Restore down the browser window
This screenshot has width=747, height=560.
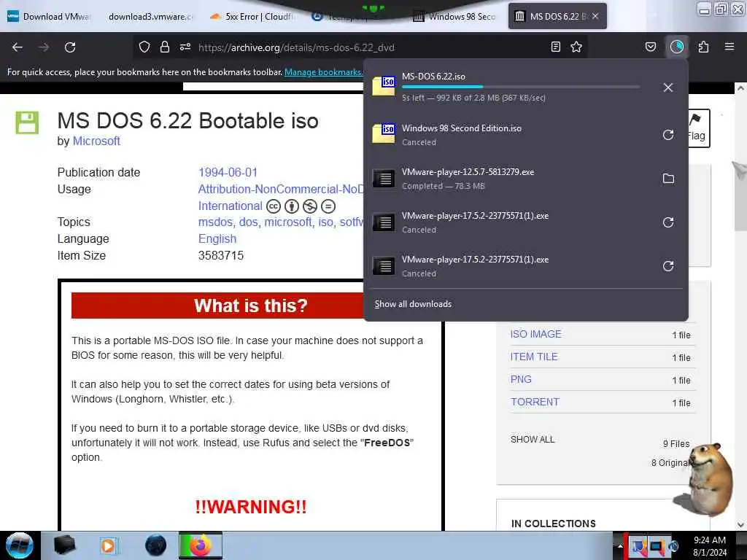[x=721, y=9]
